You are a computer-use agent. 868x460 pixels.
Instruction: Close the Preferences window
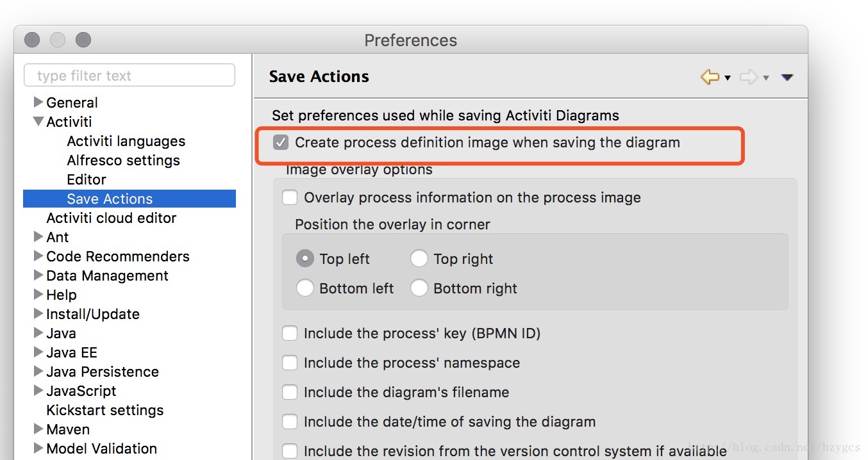click(x=32, y=40)
